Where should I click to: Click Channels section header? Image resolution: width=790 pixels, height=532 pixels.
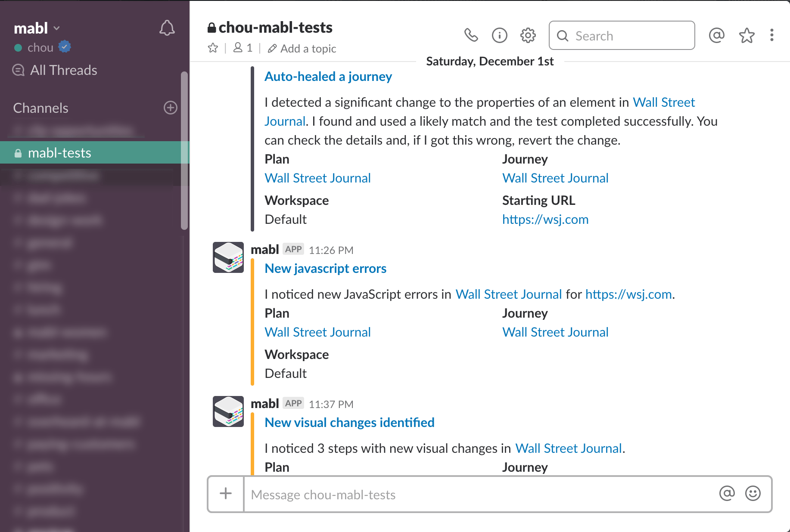[x=40, y=108]
